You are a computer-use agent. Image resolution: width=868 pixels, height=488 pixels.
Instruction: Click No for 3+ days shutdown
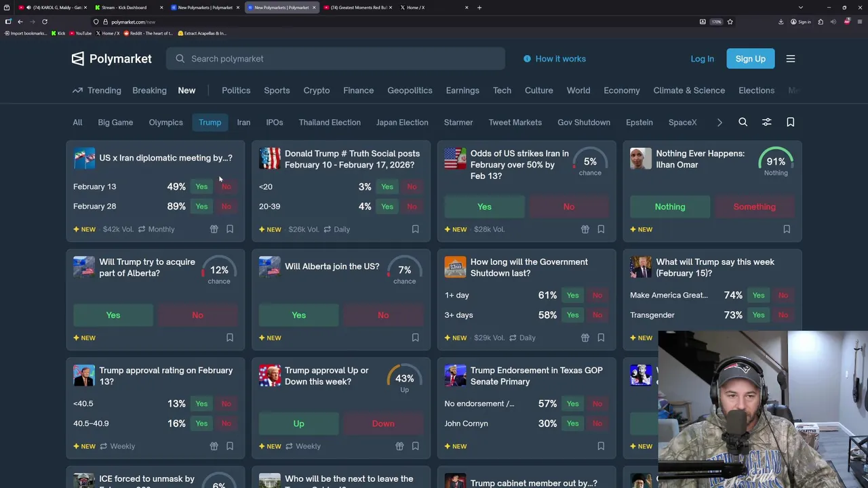[x=597, y=314]
